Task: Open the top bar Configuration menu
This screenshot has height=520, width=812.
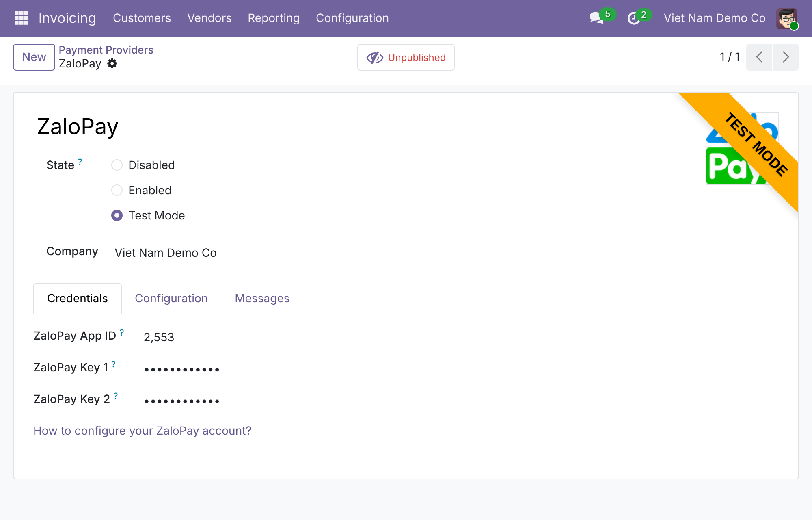Action: (352, 18)
